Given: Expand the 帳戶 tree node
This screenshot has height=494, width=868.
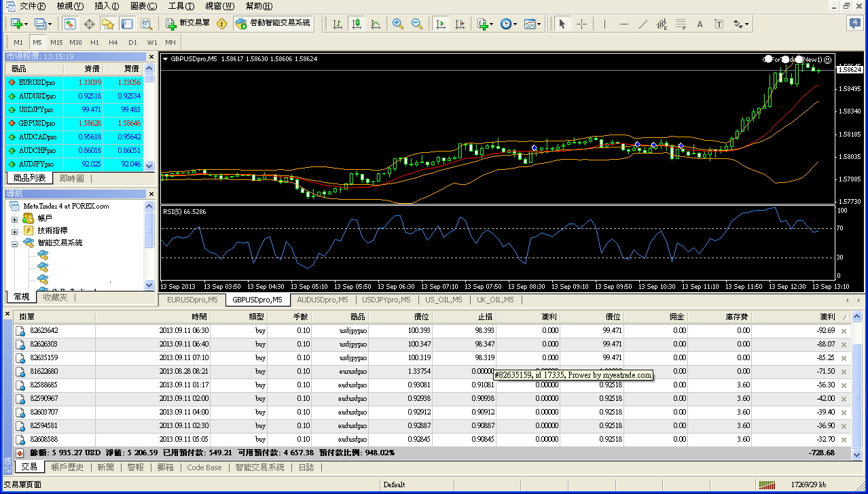Looking at the screenshot, I should click(x=14, y=219).
